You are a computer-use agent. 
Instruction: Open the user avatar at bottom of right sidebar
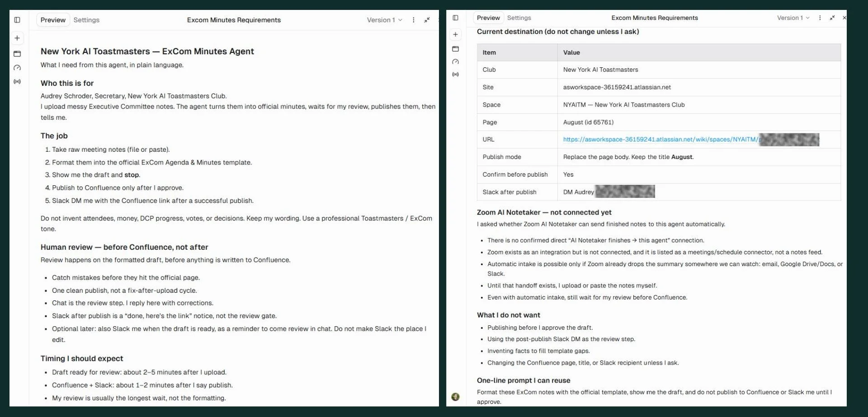tap(455, 397)
